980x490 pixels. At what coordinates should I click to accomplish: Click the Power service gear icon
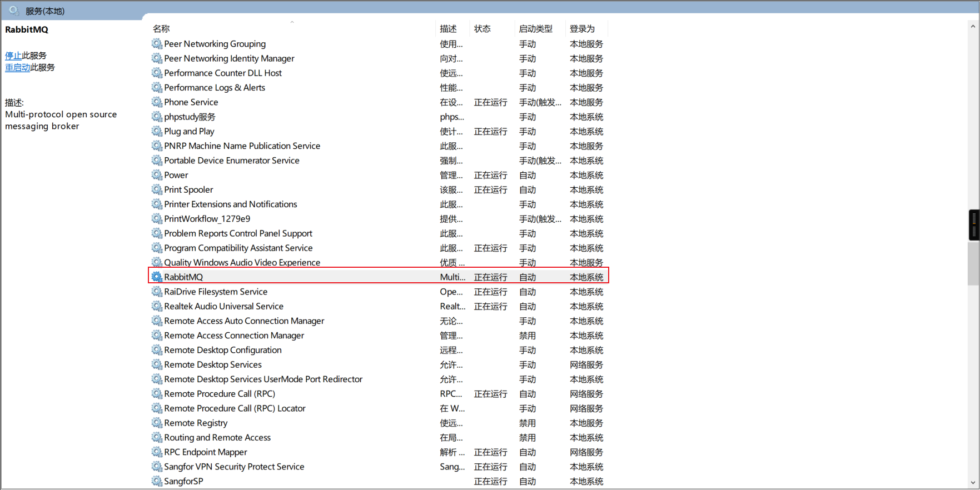[157, 175]
